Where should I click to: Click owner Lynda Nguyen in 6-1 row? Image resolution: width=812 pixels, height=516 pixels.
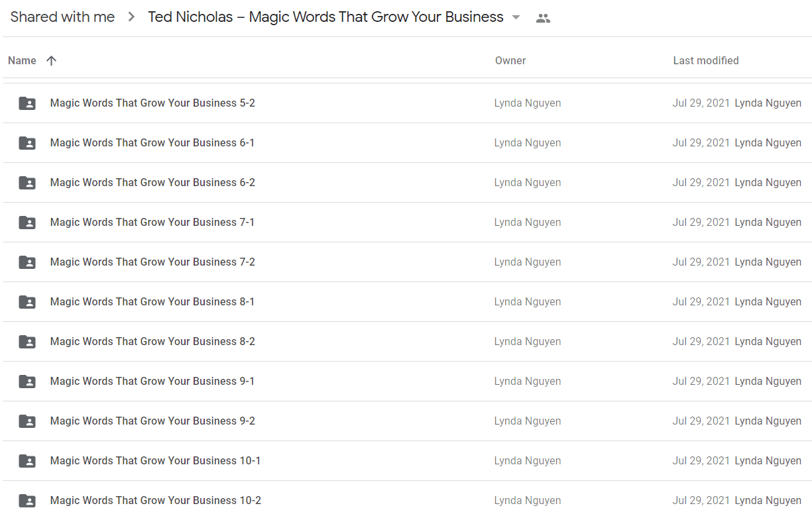click(x=528, y=143)
